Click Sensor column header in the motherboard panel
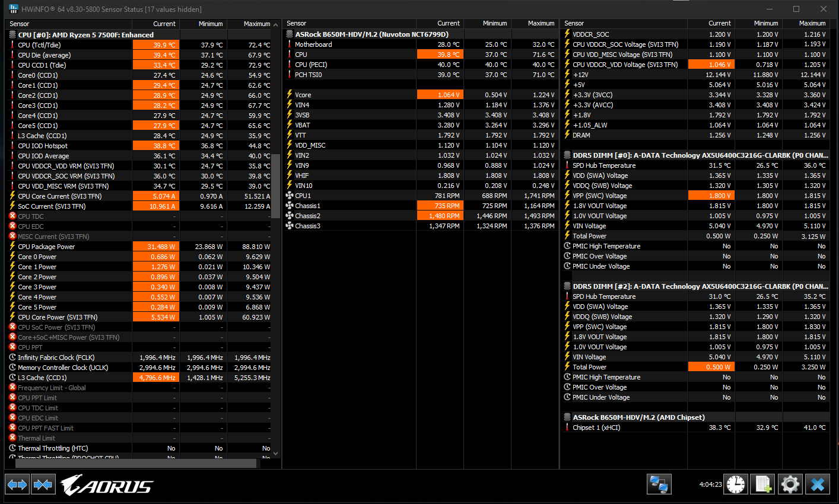The image size is (839, 504). [x=350, y=24]
